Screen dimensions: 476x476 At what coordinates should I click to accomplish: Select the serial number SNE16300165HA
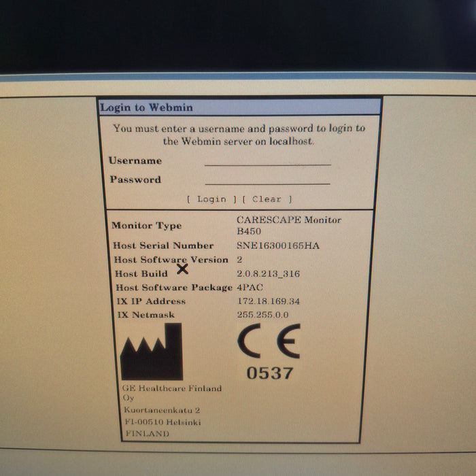277,246
